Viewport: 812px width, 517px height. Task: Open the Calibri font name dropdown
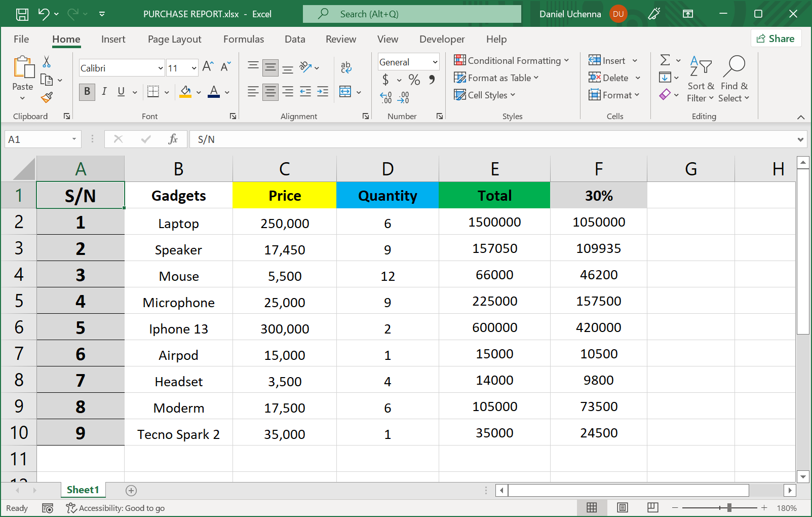point(161,68)
